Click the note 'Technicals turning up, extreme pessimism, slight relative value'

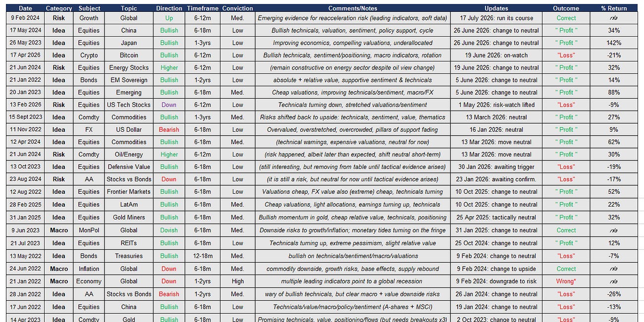(353, 243)
